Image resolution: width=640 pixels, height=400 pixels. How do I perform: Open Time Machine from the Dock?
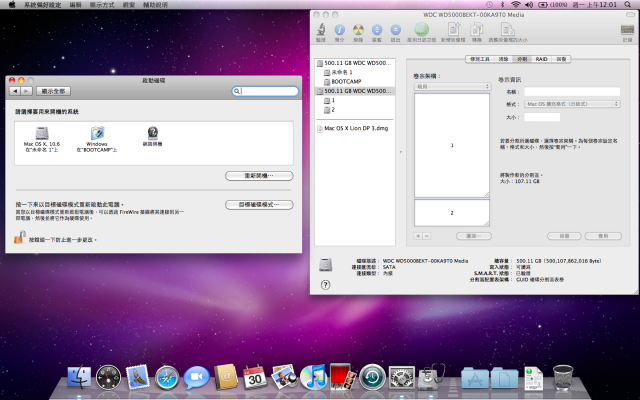(372, 377)
